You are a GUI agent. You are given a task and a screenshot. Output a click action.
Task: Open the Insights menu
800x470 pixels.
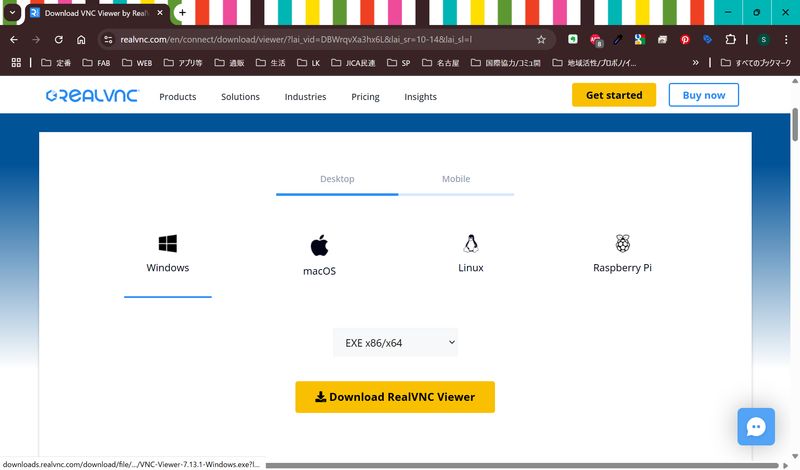tap(420, 96)
